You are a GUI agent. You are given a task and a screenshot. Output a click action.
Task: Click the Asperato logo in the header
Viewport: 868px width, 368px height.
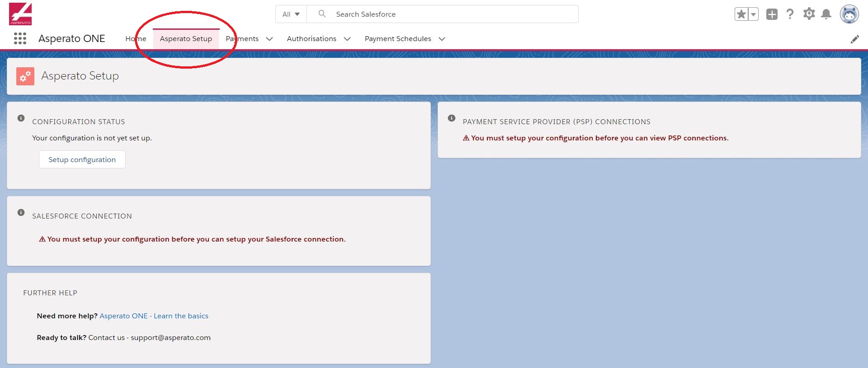tap(20, 14)
